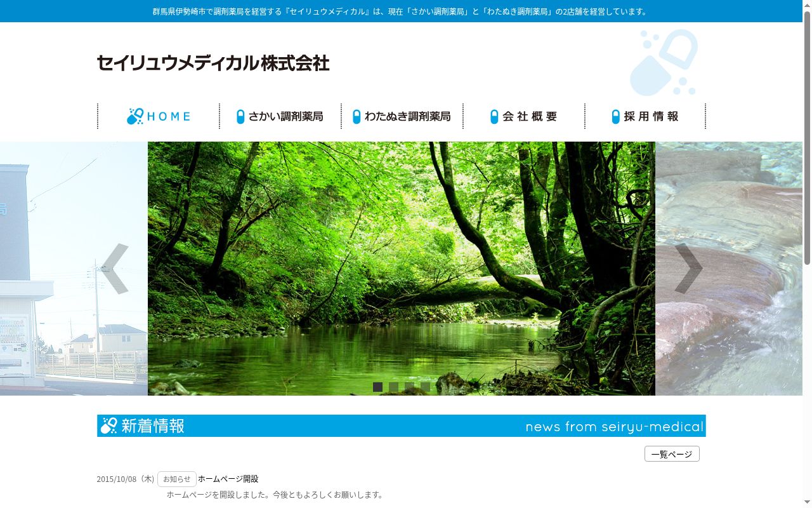Click the 新着情報 section header
812x508 pixels.
[402, 426]
